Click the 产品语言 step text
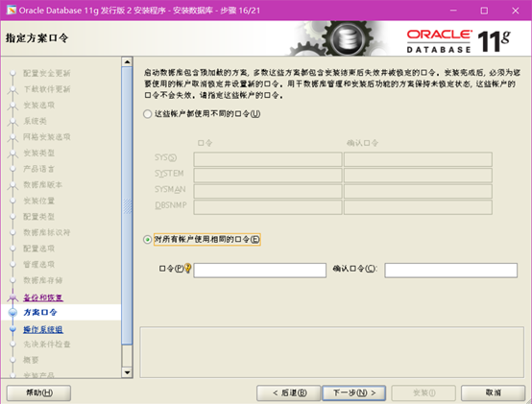The width and height of the screenshot is (532, 404). tap(38, 169)
